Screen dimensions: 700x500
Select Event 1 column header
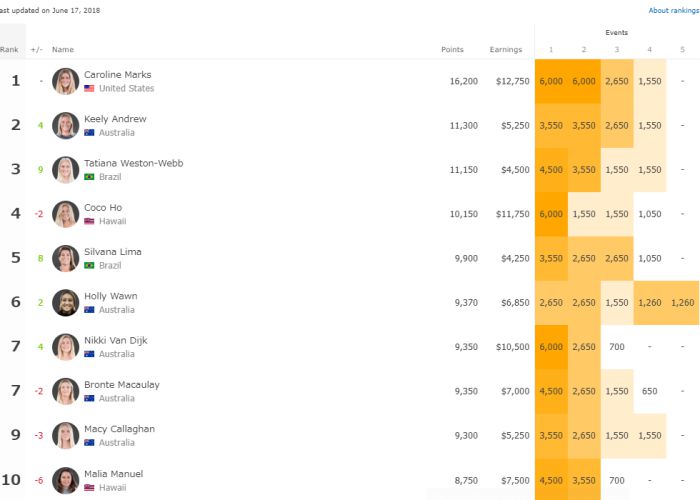tap(550, 49)
